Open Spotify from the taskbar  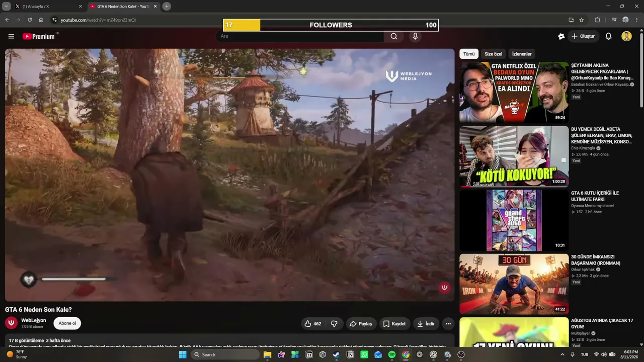coord(392,354)
